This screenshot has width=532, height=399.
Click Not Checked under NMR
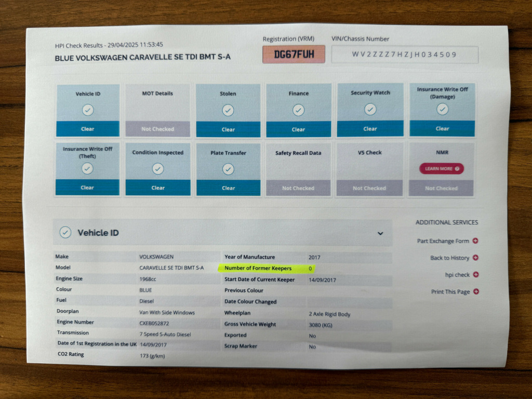[441, 188]
